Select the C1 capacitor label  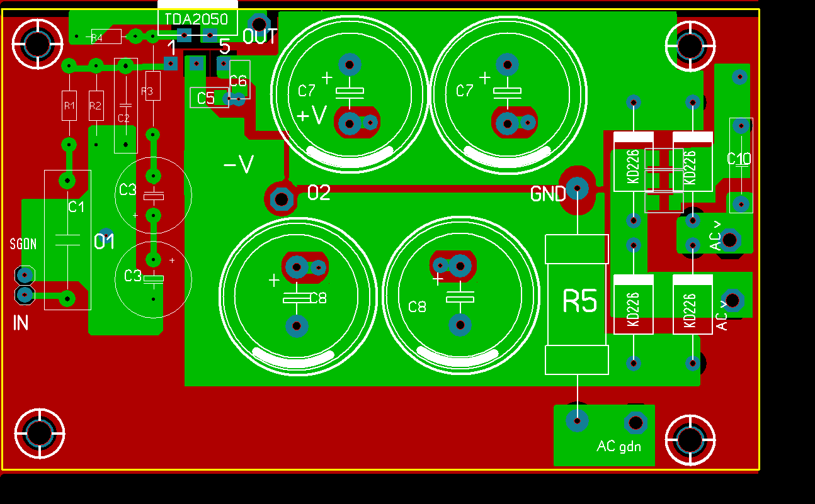76,206
